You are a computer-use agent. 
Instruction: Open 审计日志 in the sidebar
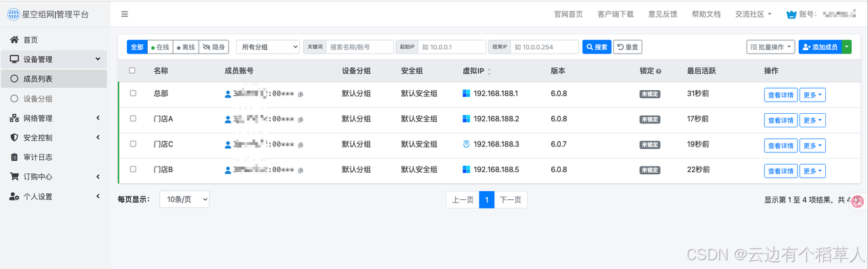(x=54, y=157)
